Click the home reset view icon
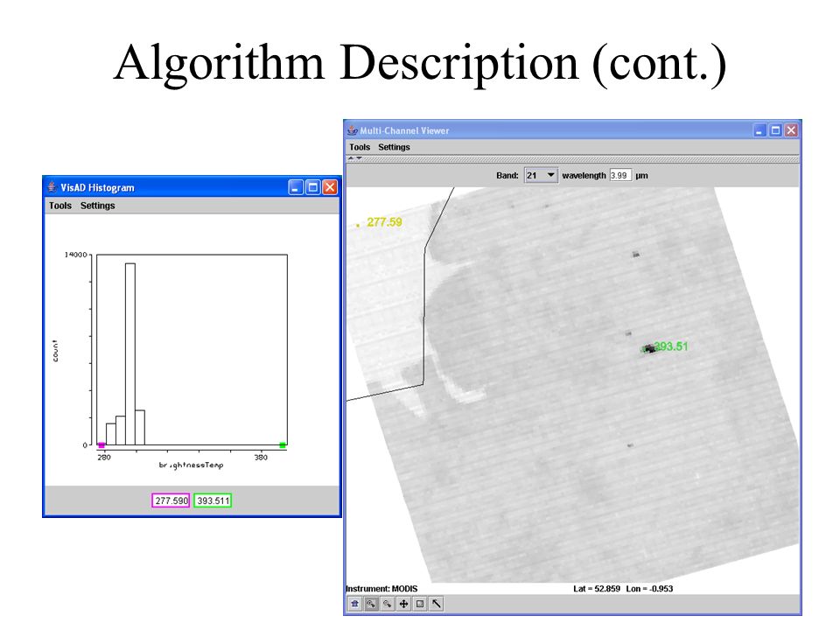Screen dimensions: 840x630 pyautogui.click(x=354, y=604)
